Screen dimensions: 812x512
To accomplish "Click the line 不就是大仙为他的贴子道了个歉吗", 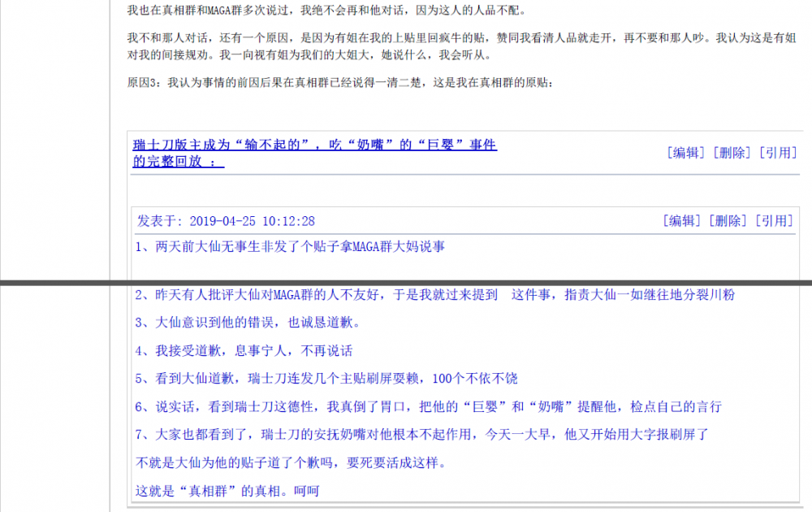I will coord(291,463).
